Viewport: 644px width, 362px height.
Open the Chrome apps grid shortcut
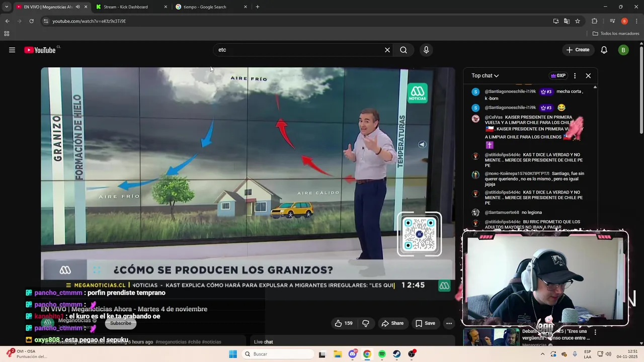tap(7, 34)
